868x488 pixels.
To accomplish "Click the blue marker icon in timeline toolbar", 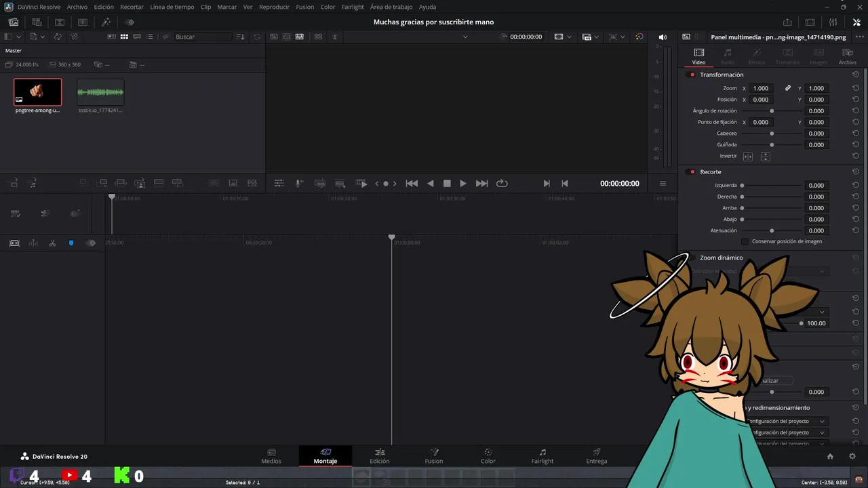I will [71, 243].
